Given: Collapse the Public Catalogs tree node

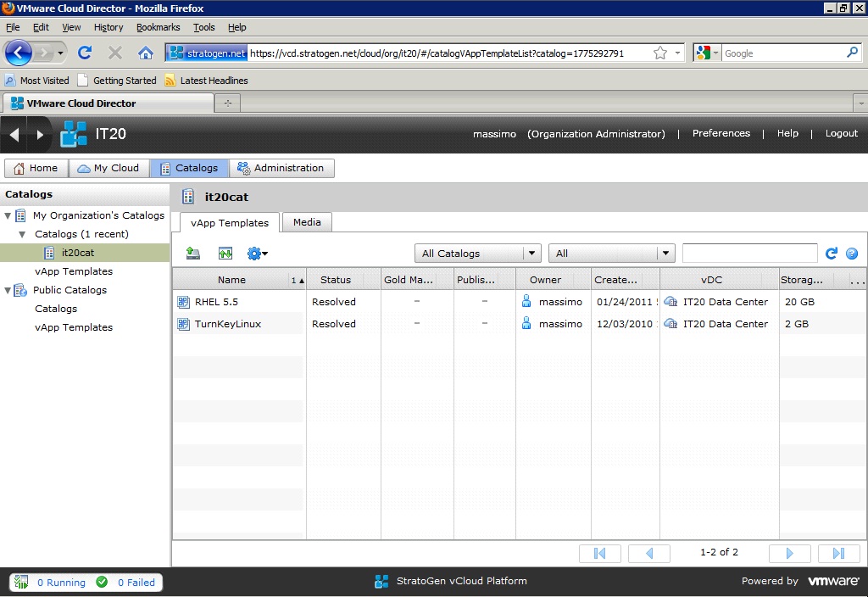Looking at the screenshot, I should 8,290.
